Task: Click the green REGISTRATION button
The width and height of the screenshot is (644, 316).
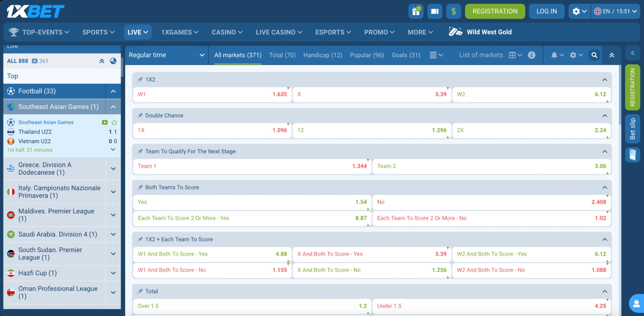Action: click(x=495, y=11)
